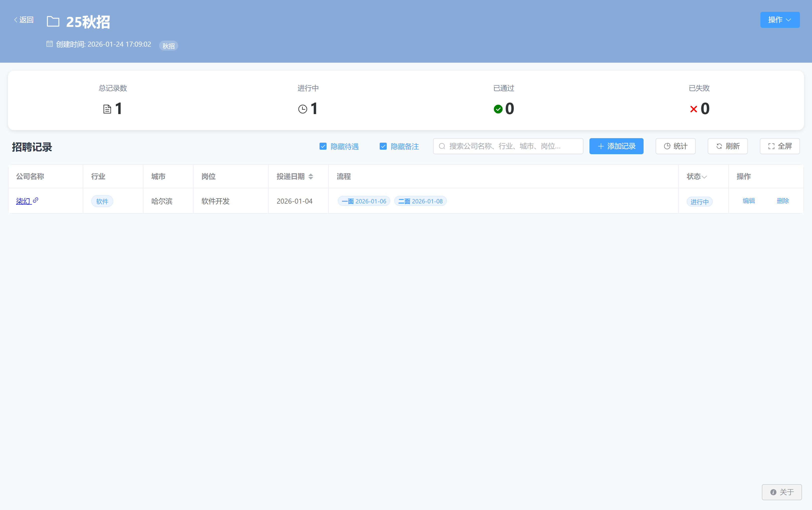Click the calendar icon beside 创建时间
The height and width of the screenshot is (510, 812).
50,44
